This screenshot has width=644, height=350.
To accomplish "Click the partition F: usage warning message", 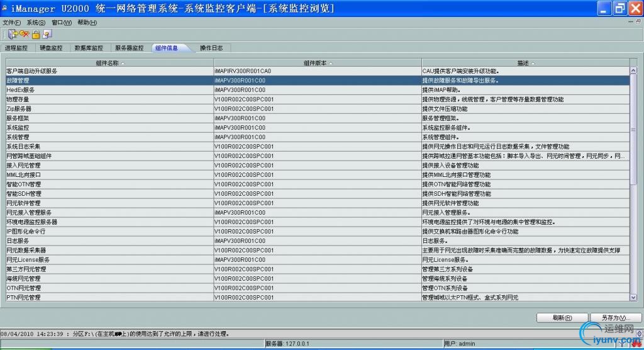I will coord(115,334).
